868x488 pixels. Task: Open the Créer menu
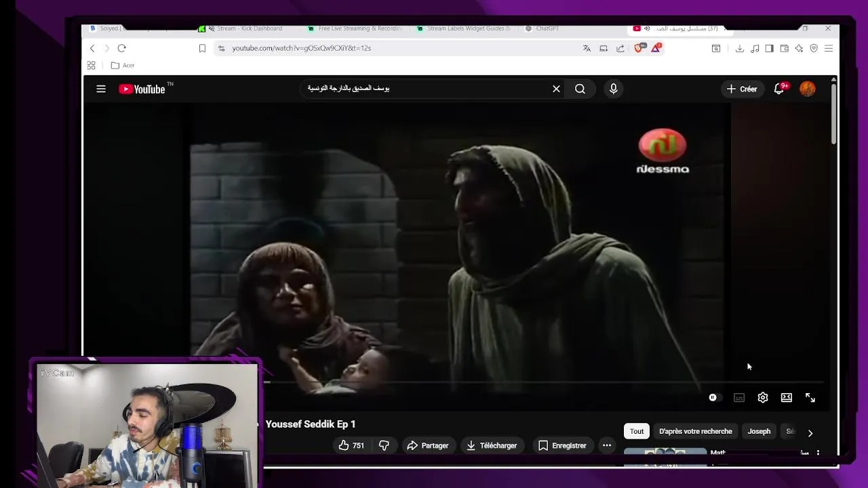(741, 89)
